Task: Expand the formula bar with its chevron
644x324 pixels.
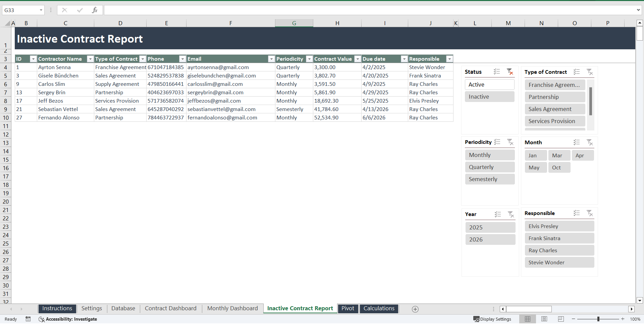Action: [638, 10]
